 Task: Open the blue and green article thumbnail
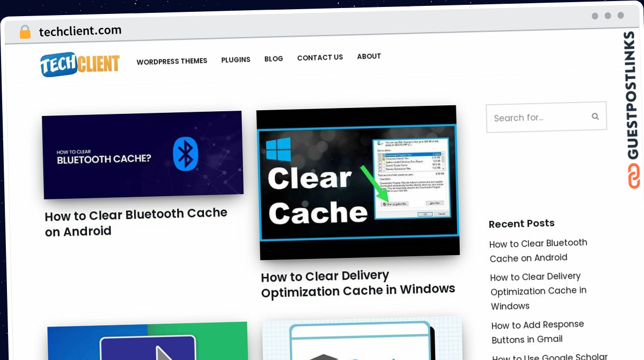(148, 341)
